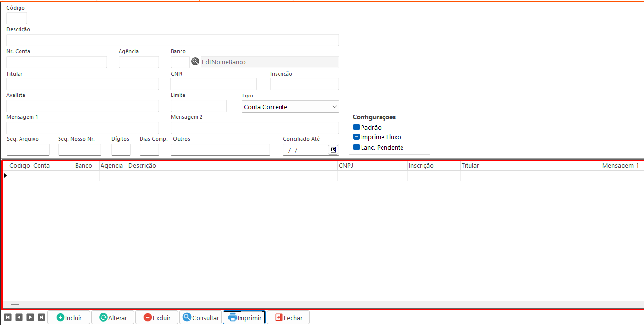Viewport: 644px width, 325px height.
Task: Jump to the last record
Action: (41, 317)
